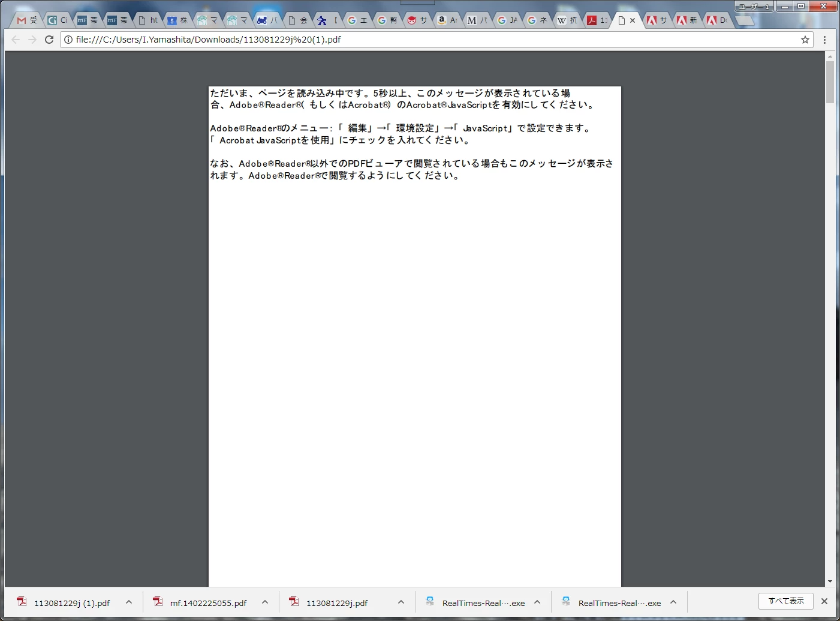The height and width of the screenshot is (621, 840).
Task: Switch to the Adobe tab labeled サ
Action: tap(657, 20)
